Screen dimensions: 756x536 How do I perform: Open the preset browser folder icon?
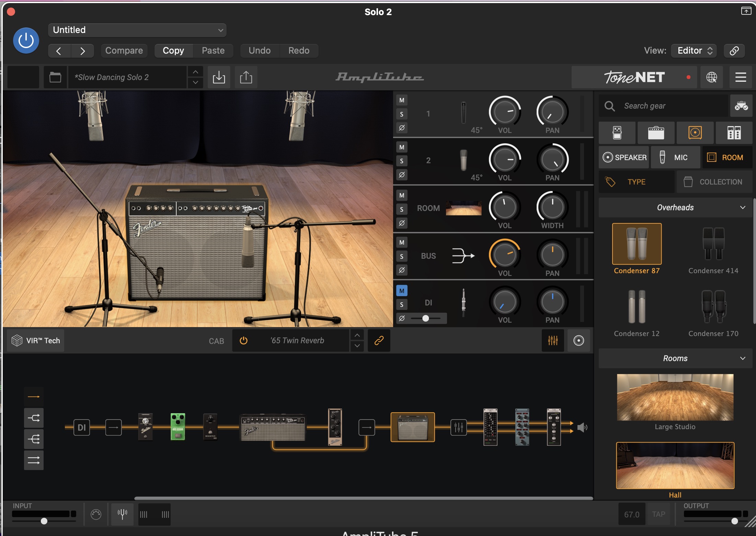(x=55, y=77)
